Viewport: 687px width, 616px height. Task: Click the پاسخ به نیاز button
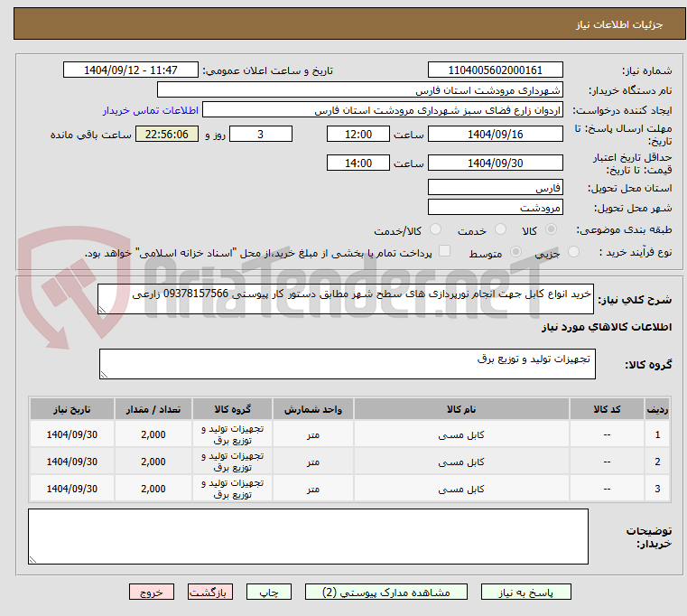point(525,592)
